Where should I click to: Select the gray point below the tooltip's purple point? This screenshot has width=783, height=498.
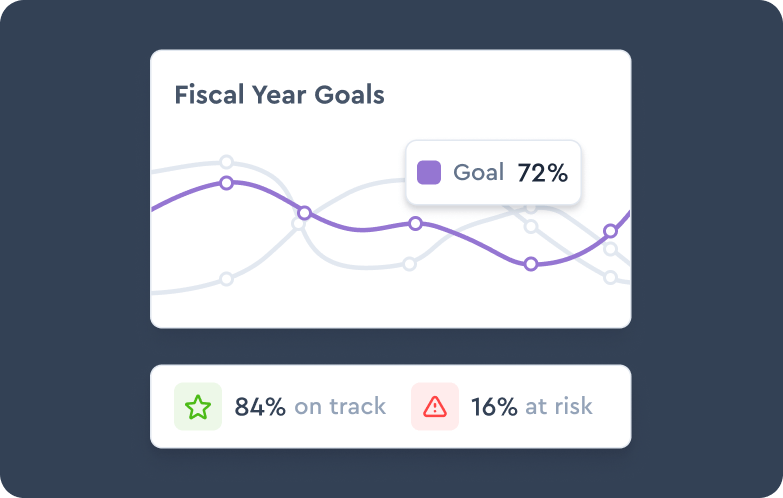(x=409, y=264)
